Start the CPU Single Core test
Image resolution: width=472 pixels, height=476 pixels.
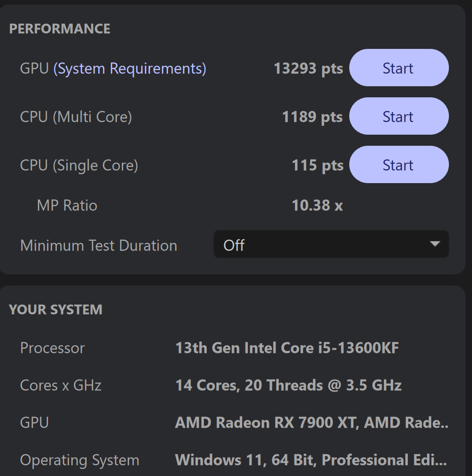399,165
